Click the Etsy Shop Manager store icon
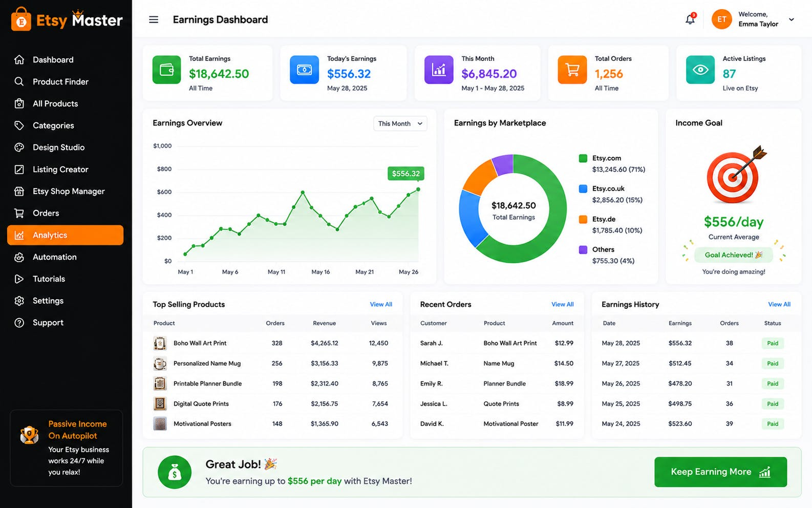This screenshot has width=812, height=508. click(x=19, y=192)
